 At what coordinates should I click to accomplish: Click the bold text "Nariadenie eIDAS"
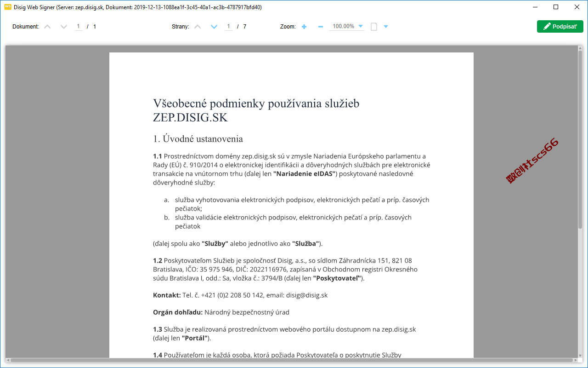tap(305, 174)
